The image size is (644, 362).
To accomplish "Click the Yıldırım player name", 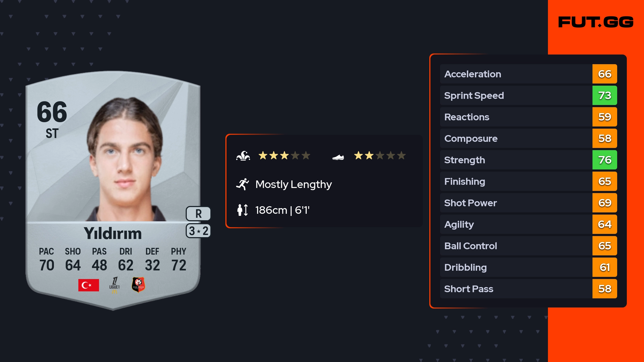I will [x=113, y=233].
